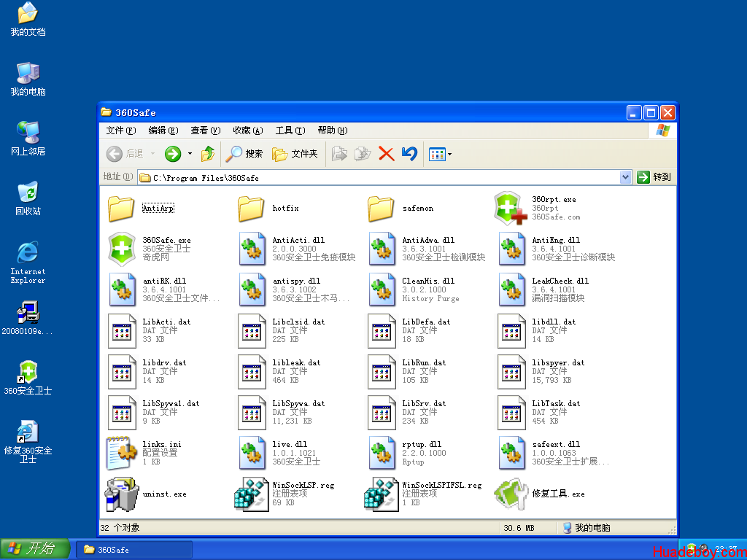Screen dimensions: 747x560
Task: Select AntiEng.dll file icon
Action: tap(511, 249)
